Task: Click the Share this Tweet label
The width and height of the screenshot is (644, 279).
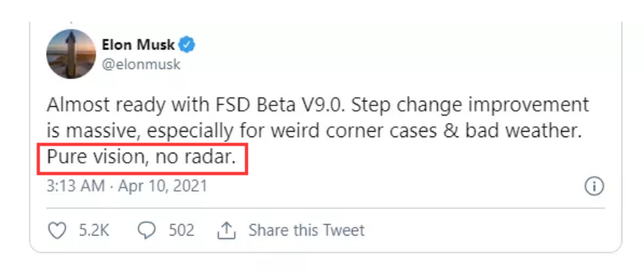Action: 306,230
